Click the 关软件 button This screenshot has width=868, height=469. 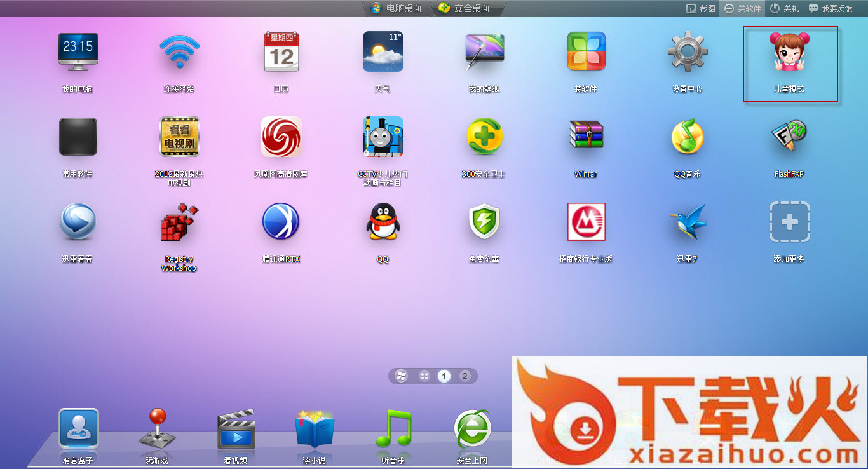[742, 8]
